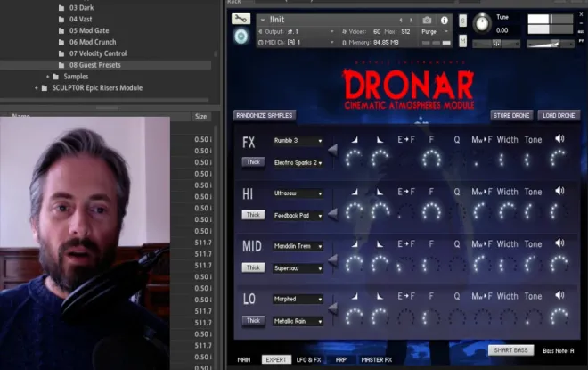Switch to the MASTER FX tab
This screenshot has width=588, height=370.
[377, 359]
